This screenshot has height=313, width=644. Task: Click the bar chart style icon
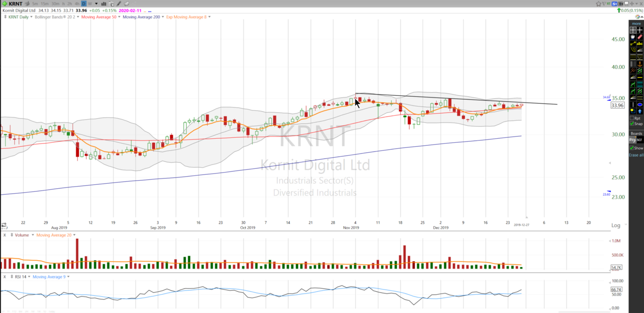click(x=104, y=4)
